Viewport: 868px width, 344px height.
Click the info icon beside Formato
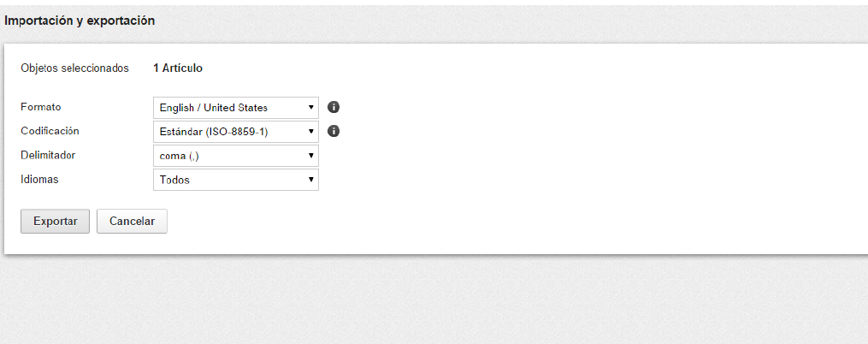[334, 108]
